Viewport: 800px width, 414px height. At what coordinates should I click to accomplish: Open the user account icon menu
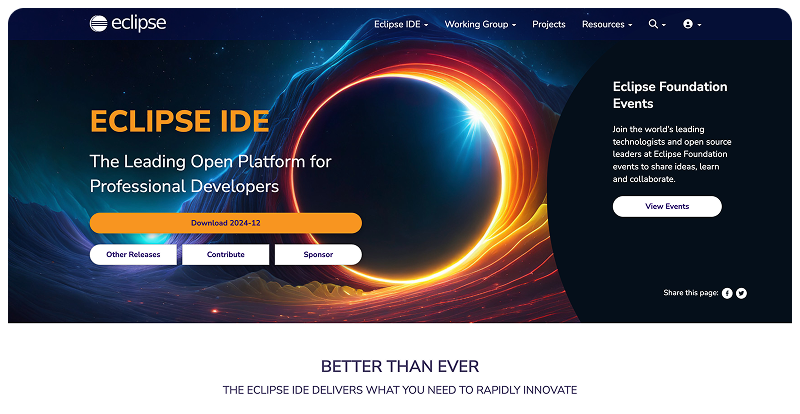click(x=692, y=24)
